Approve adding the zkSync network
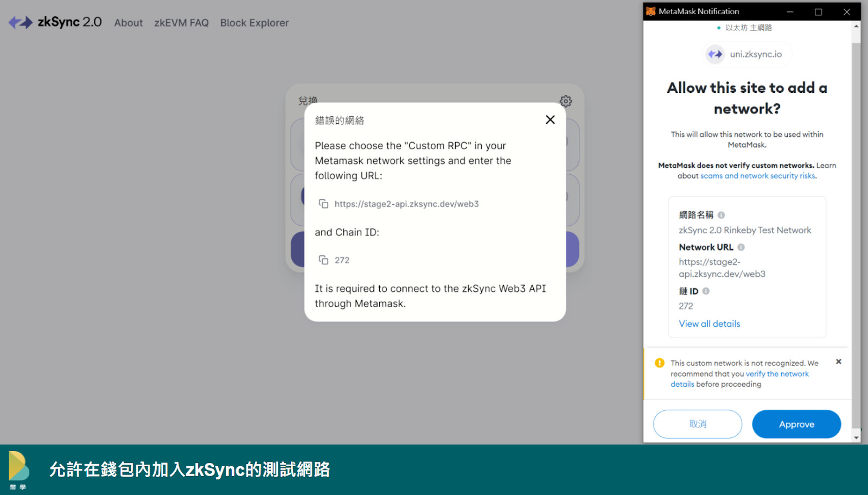868x495 pixels. [796, 424]
